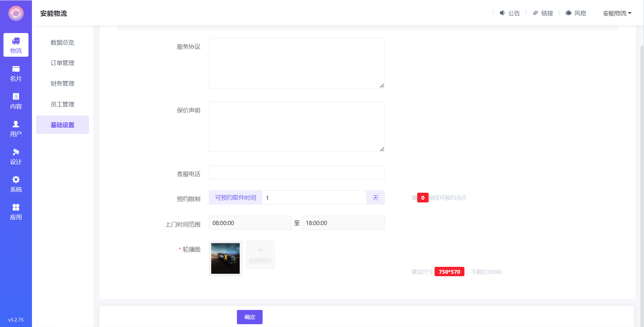
Task: Open 财务管理 menu item
Action: click(x=63, y=83)
